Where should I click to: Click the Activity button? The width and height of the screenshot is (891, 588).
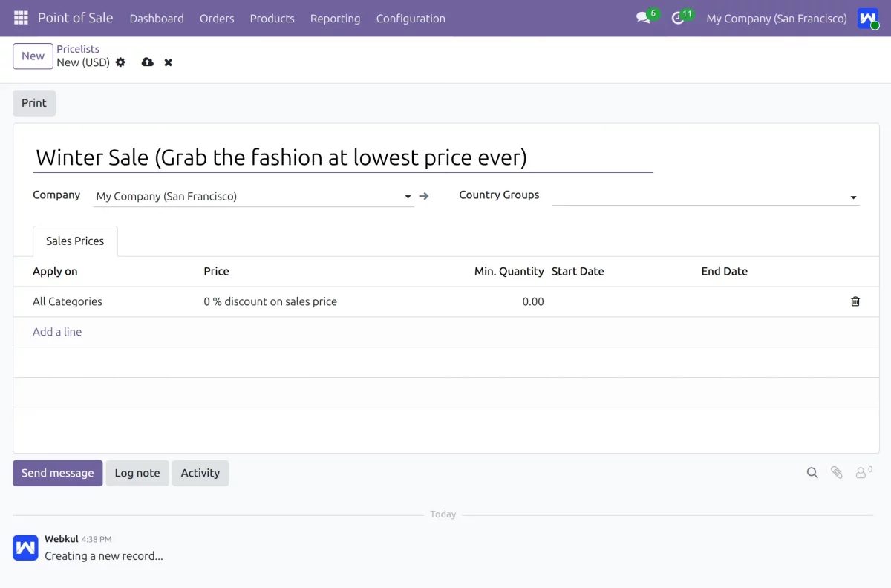[200, 473]
